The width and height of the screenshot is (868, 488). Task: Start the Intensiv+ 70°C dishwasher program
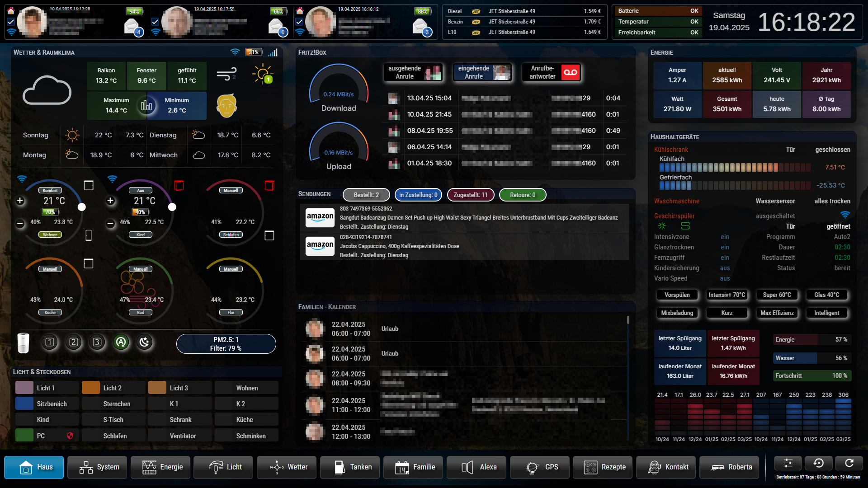pyautogui.click(x=726, y=295)
